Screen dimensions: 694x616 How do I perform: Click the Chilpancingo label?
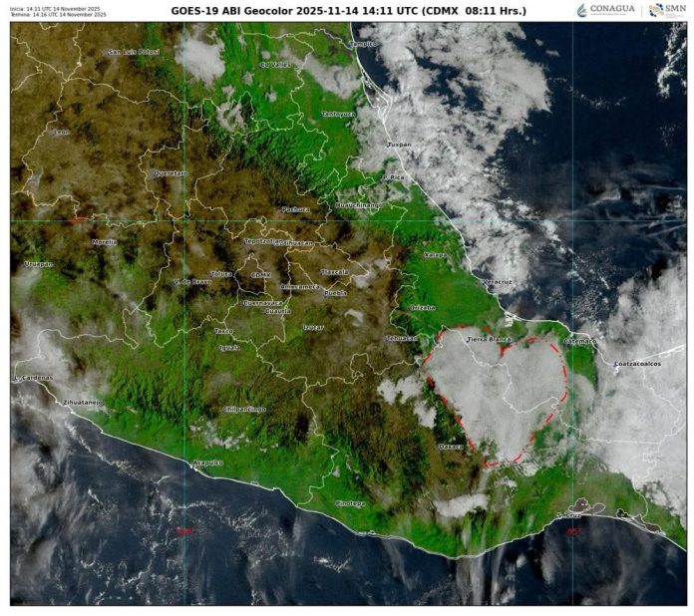245,409
